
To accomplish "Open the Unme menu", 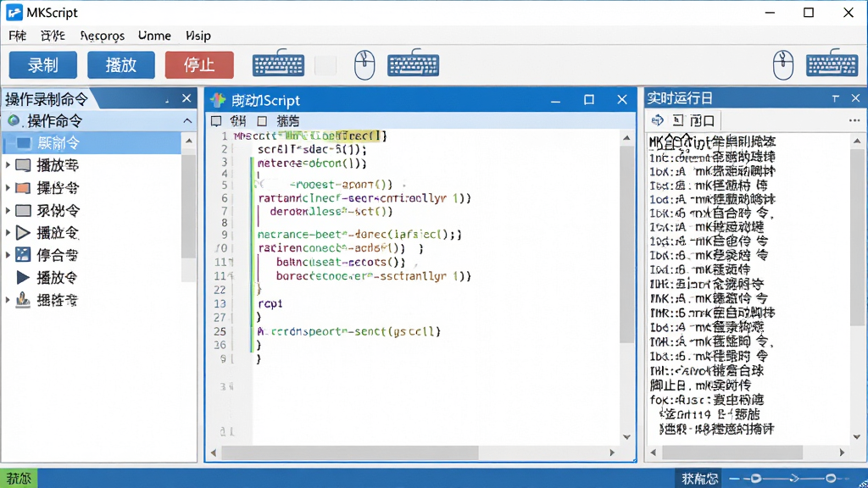I will (154, 36).
